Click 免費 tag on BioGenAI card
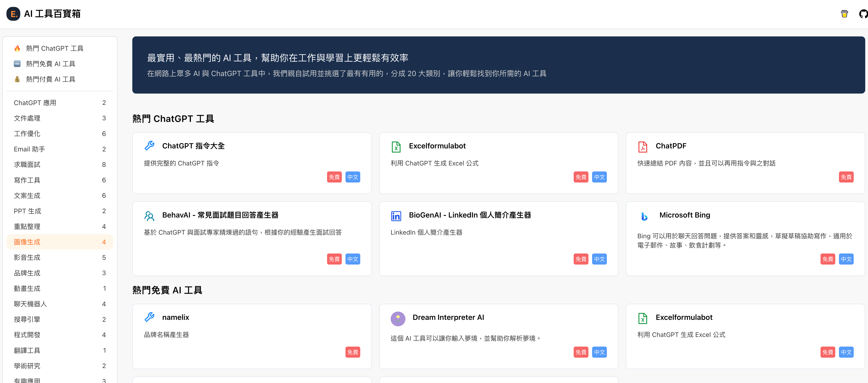 [581, 259]
